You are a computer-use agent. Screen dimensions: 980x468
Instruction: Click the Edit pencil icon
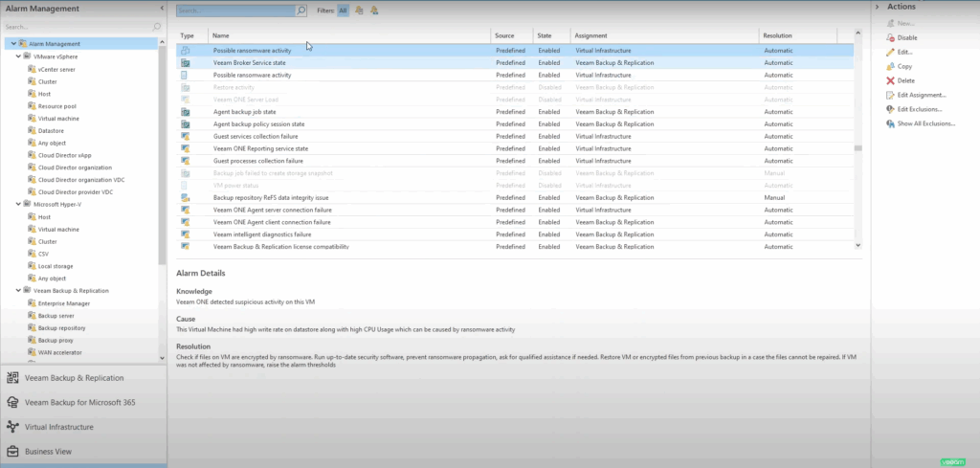pyautogui.click(x=890, y=52)
